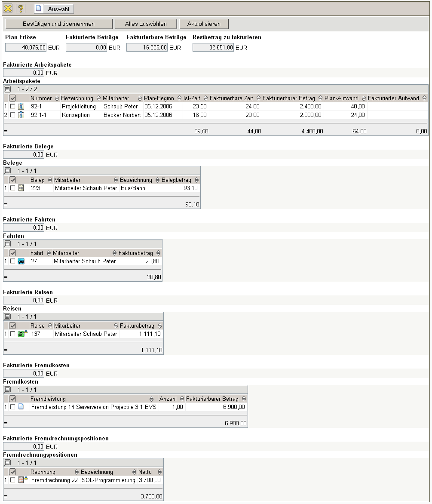Tick the checkbox for Konzeption row
Viewport: 432px width, 504px height.
point(12,115)
